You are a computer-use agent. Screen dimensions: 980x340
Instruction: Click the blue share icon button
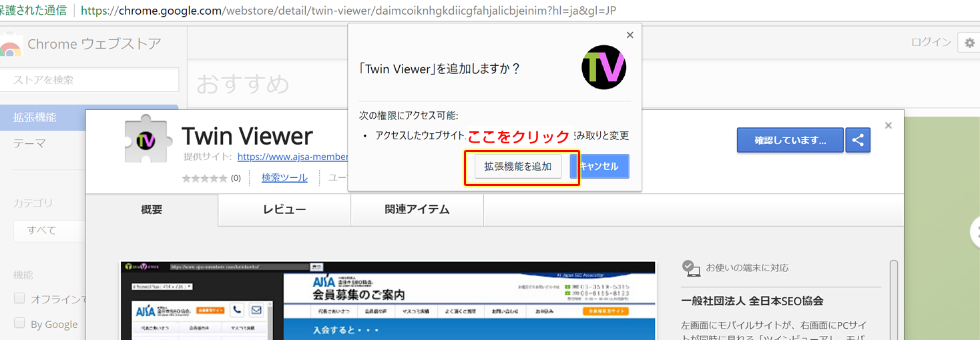858,140
